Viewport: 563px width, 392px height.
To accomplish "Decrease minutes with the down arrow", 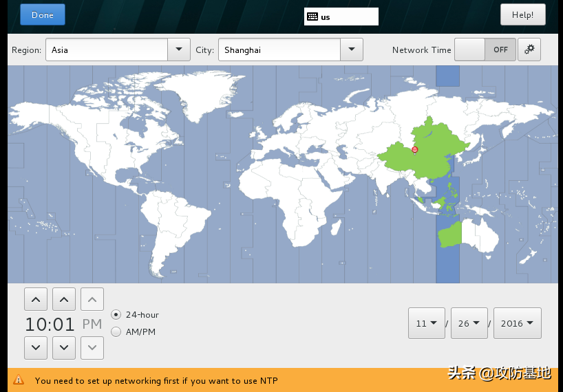I will (64, 347).
